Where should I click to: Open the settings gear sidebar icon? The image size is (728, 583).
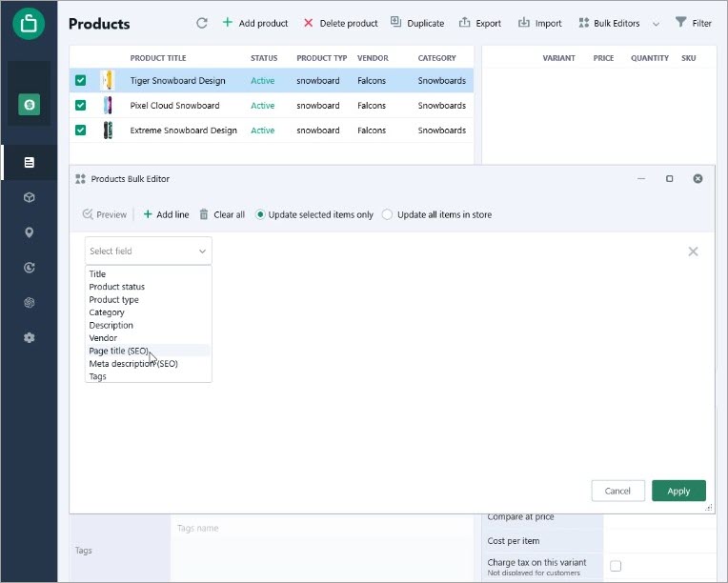(x=30, y=337)
